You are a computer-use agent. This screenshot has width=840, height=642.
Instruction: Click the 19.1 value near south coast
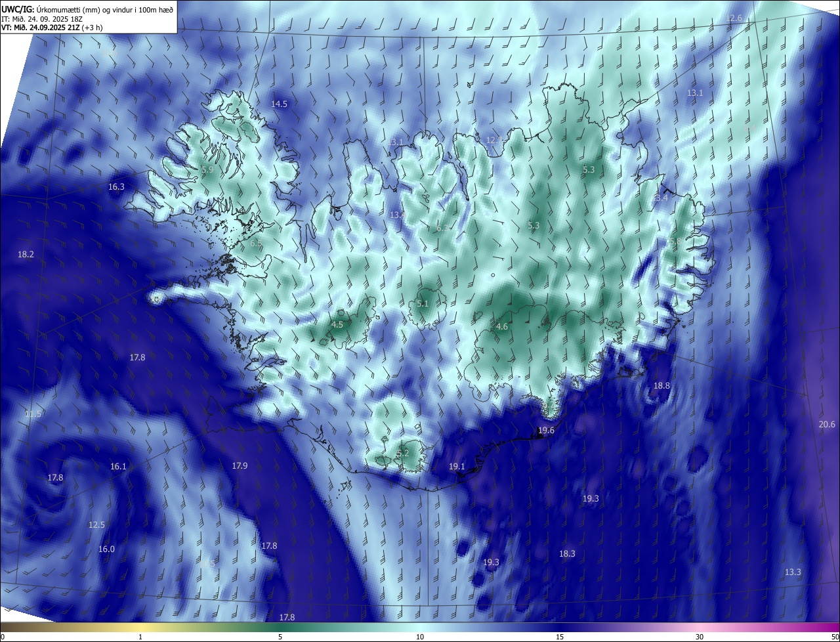tap(457, 466)
